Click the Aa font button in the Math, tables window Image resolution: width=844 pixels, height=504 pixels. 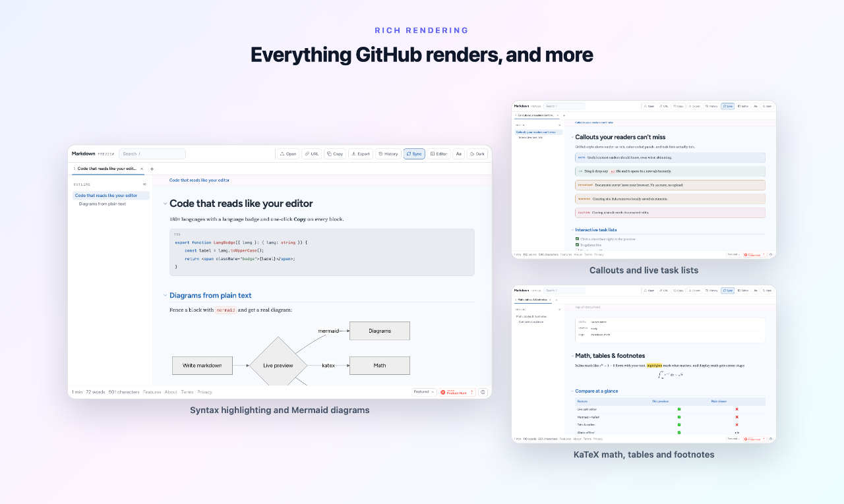[756, 290]
